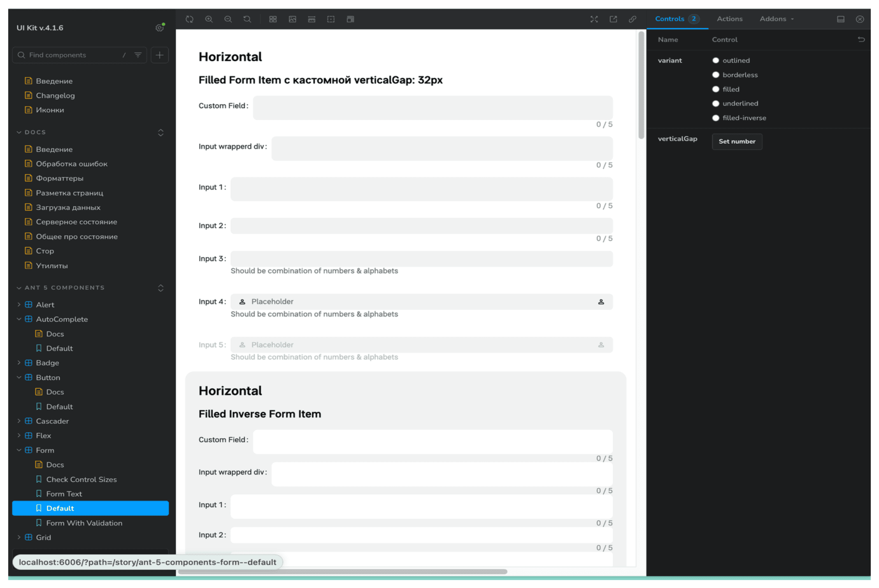Viewport: 879px width, 588px height.
Task: Expand the Alert component tree
Action: pyautogui.click(x=19, y=305)
